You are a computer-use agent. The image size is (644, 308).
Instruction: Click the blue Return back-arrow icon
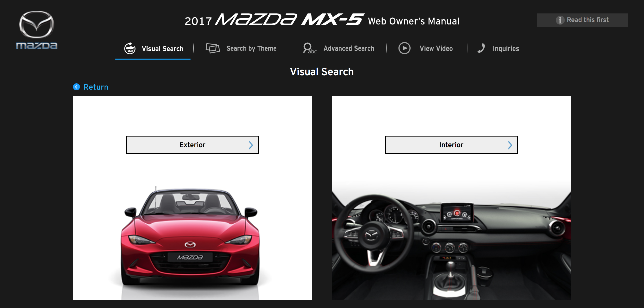pyautogui.click(x=76, y=87)
